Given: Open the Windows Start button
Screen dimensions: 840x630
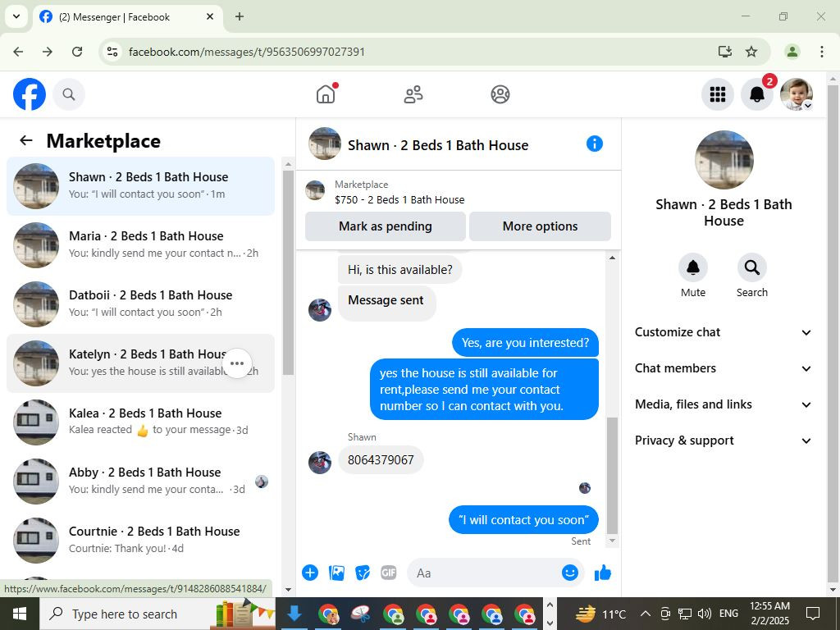Looking at the screenshot, I should point(20,614).
